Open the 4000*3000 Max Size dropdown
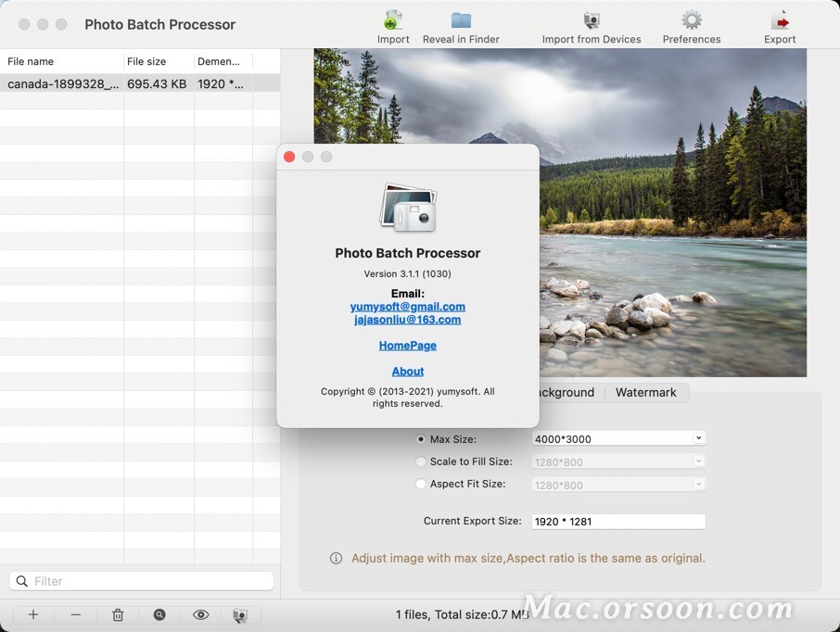The width and height of the screenshot is (840, 632). pos(698,438)
